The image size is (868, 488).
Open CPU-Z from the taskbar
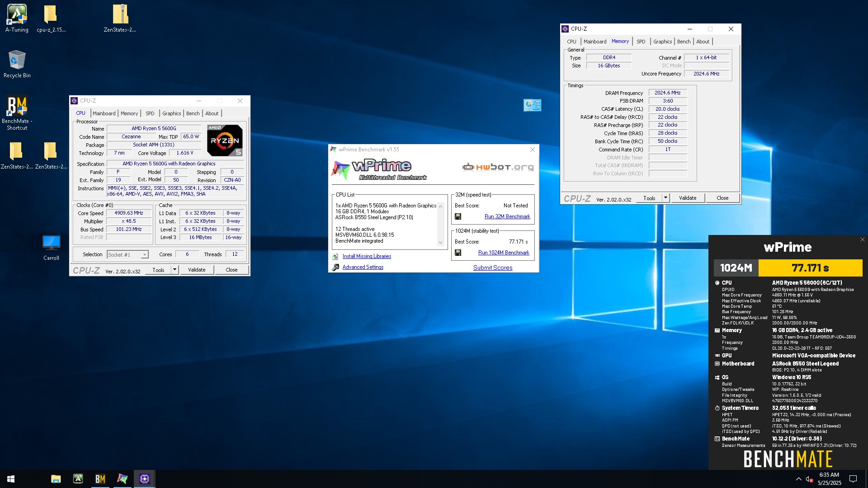click(145, 479)
